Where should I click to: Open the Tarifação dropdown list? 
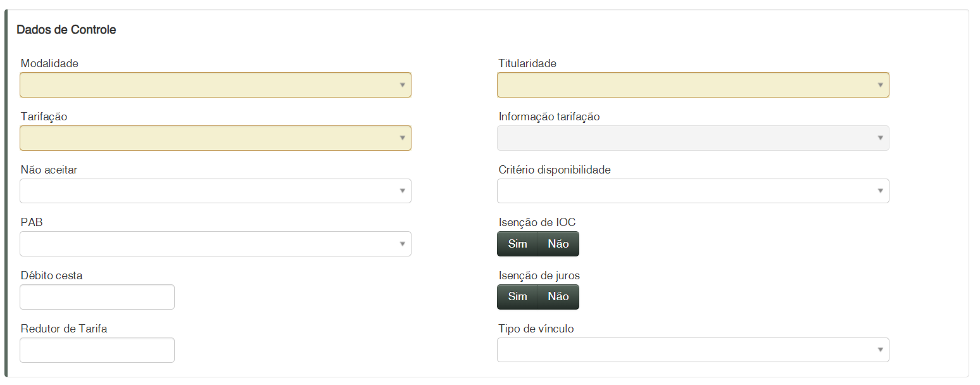tap(215, 138)
